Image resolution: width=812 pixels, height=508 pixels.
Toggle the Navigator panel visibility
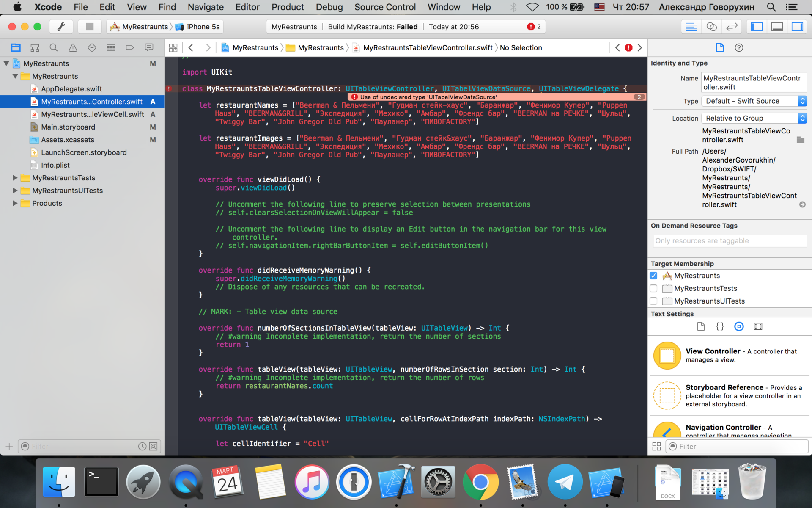757,27
